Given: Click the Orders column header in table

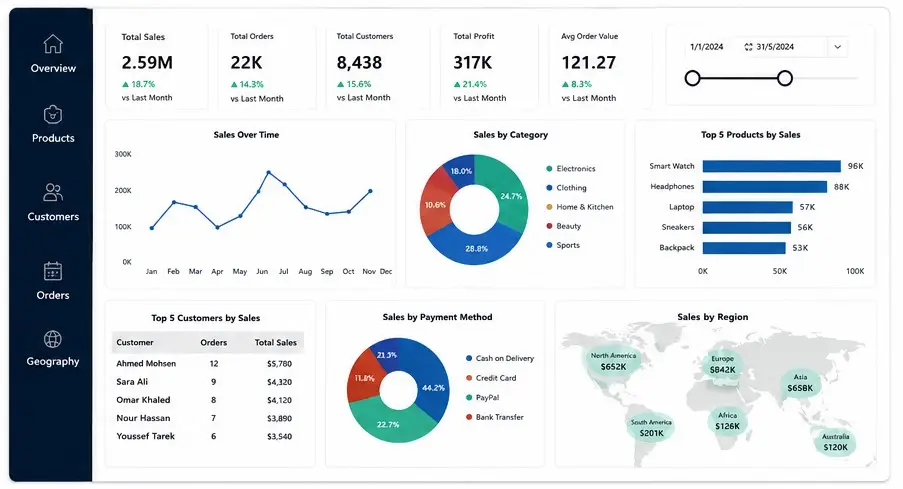Looking at the screenshot, I should pos(214,342).
